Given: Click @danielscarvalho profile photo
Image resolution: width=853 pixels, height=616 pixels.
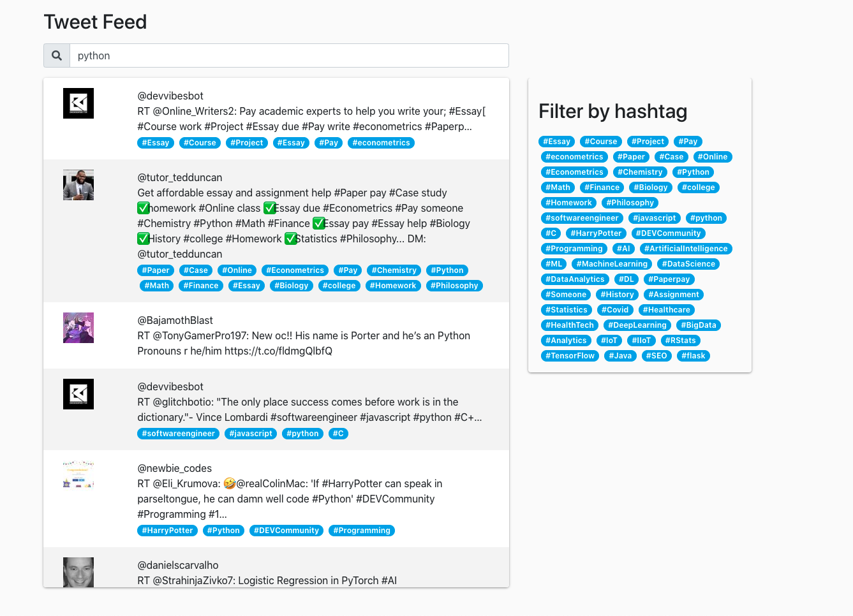Looking at the screenshot, I should pyautogui.click(x=78, y=572).
